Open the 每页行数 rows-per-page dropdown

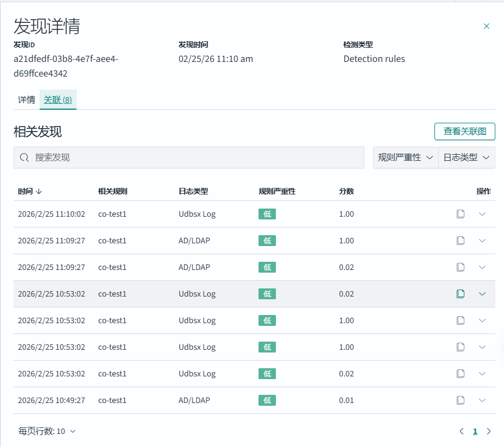[47, 431]
